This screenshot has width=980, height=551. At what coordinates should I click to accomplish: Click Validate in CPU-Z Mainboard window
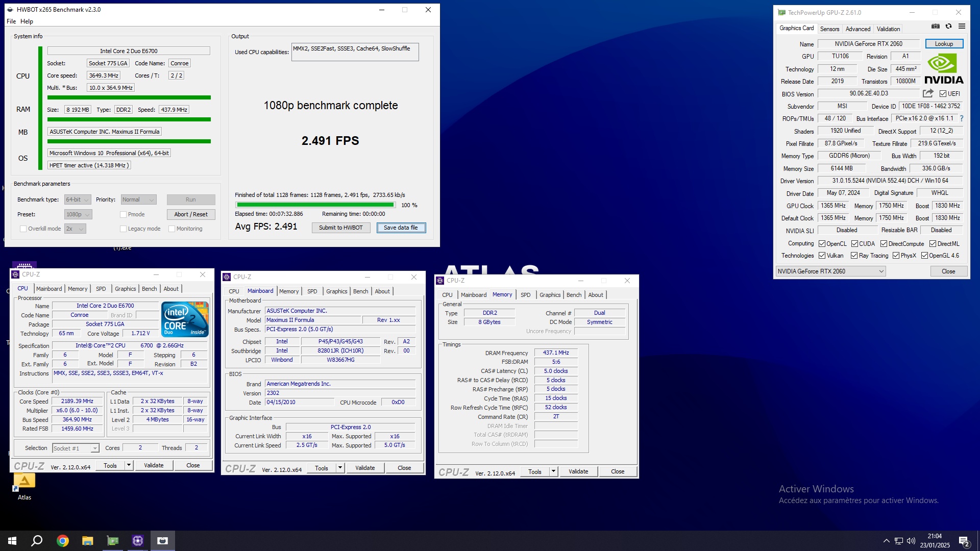365,468
